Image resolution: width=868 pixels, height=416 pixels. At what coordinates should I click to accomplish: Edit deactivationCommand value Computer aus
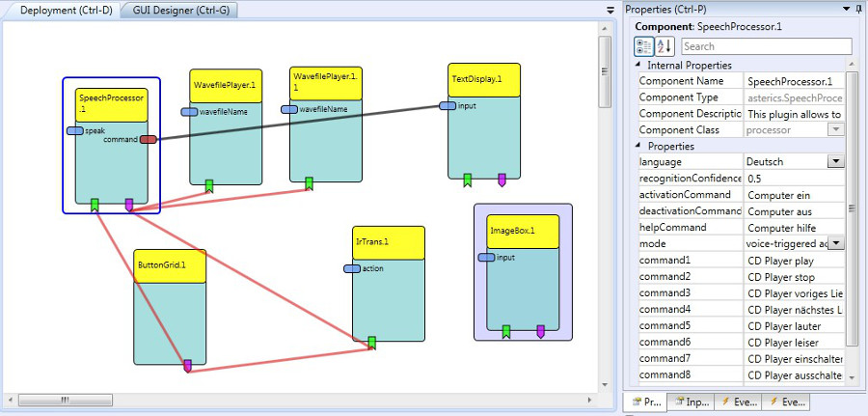click(x=795, y=211)
